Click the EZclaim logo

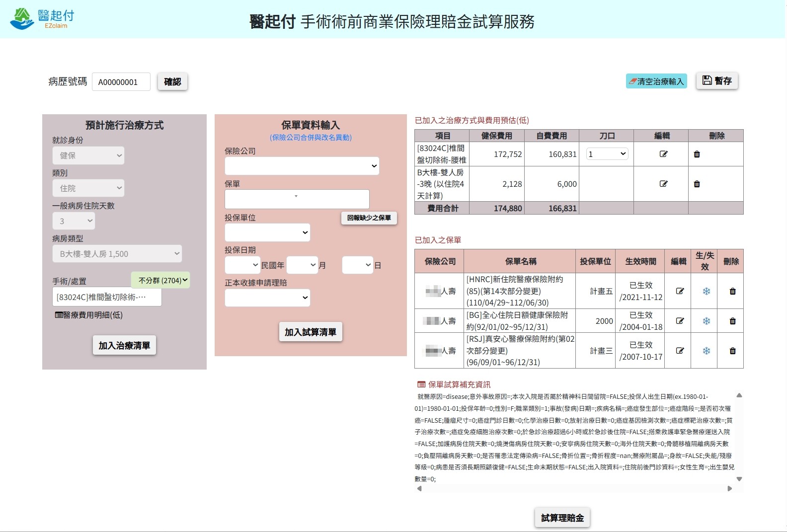pos(42,18)
